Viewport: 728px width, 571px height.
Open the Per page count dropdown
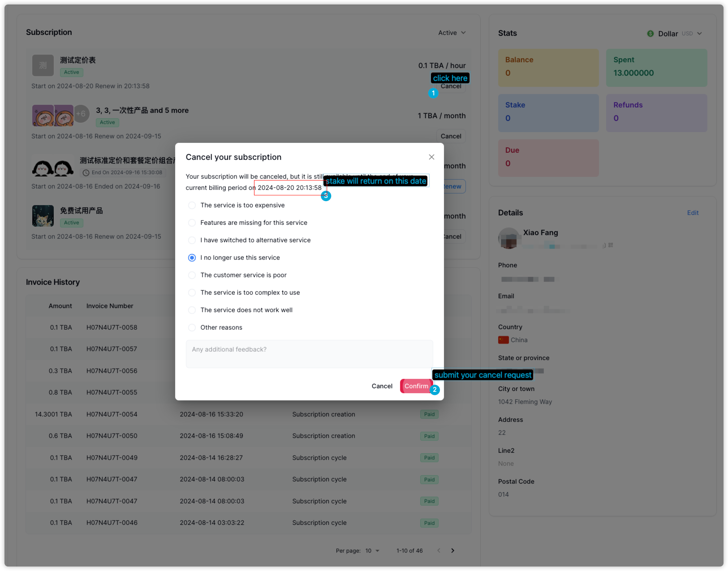pyautogui.click(x=372, y=550)
